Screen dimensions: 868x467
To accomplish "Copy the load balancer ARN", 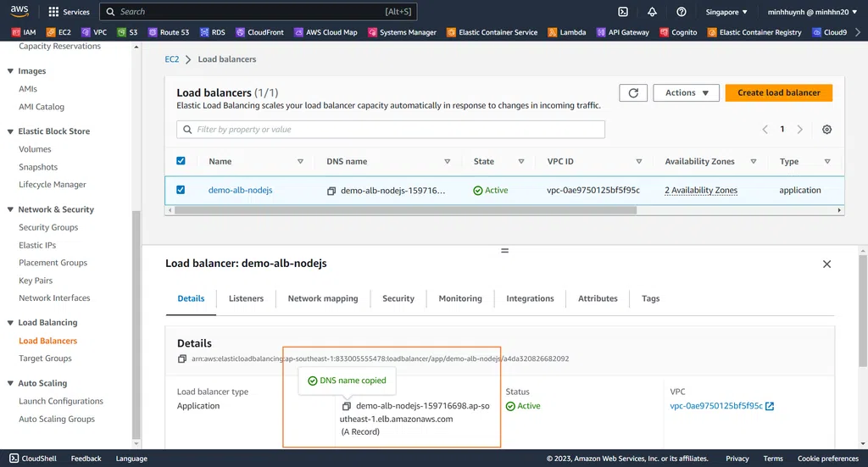I will (182, 359).
